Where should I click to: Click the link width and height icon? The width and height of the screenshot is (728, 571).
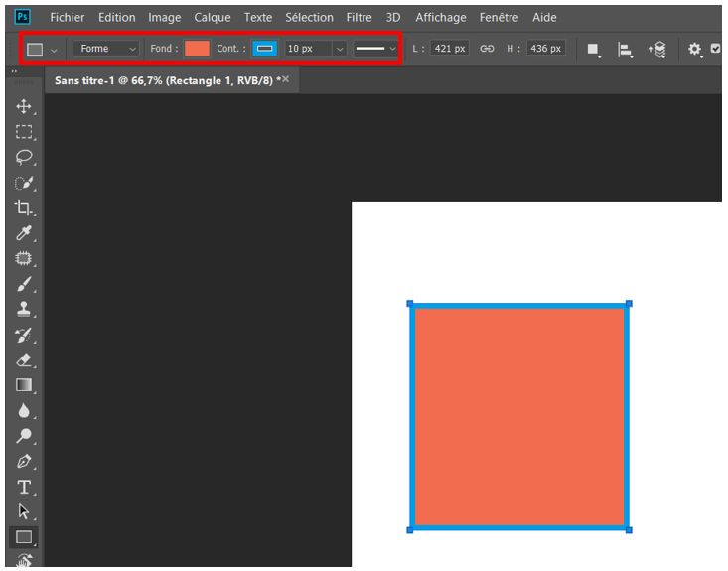487,49
